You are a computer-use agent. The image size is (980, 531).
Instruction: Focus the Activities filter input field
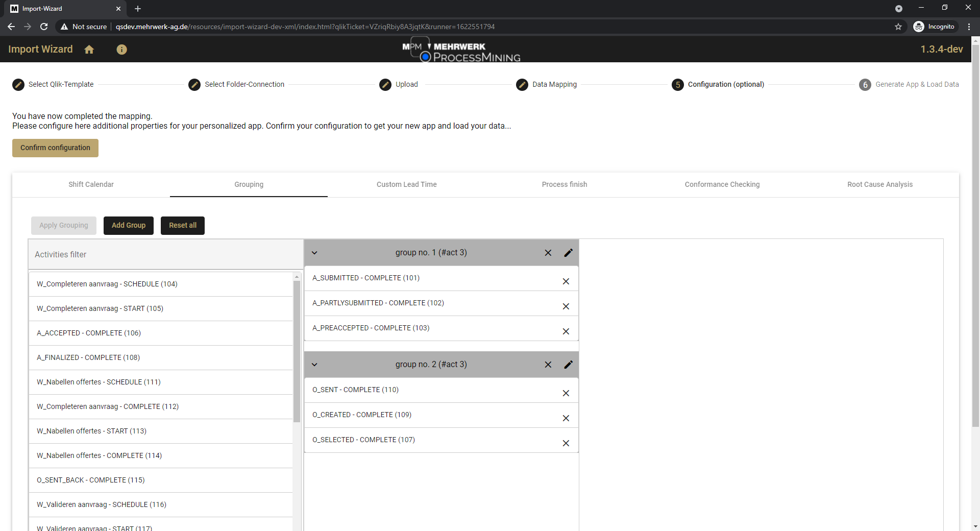166,254
